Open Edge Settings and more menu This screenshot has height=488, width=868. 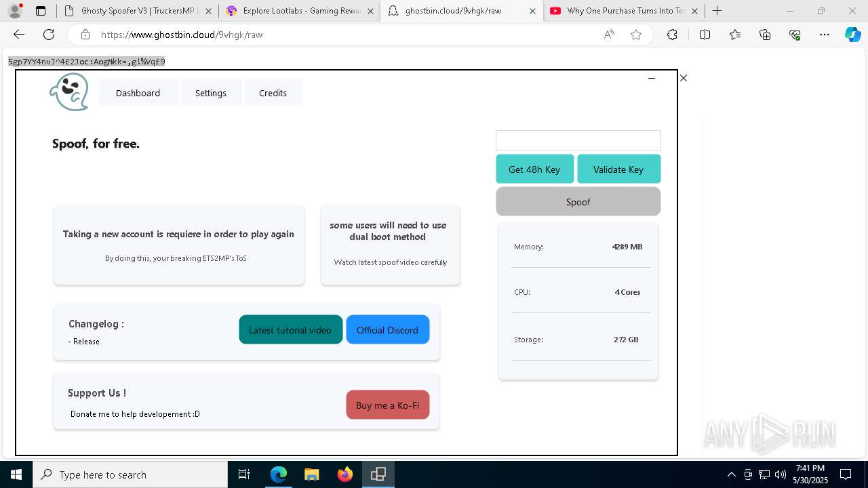(x=825, y=35)
